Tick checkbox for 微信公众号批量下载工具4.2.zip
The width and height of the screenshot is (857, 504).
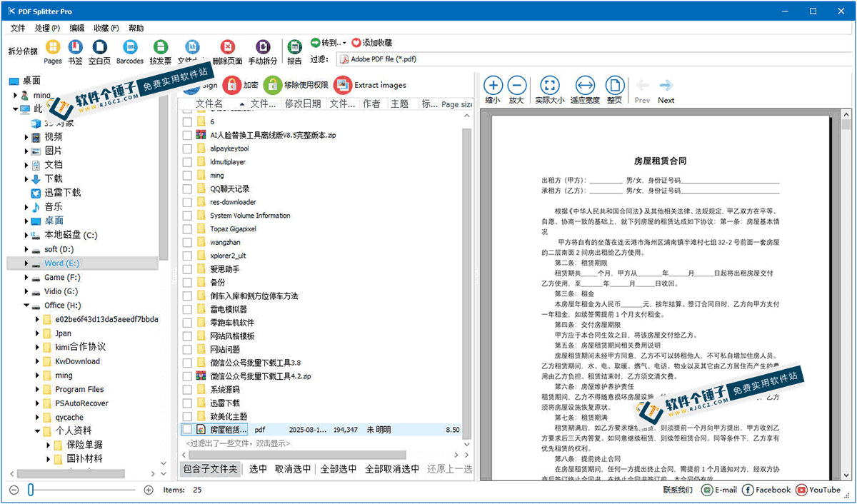tap(187, 376)
